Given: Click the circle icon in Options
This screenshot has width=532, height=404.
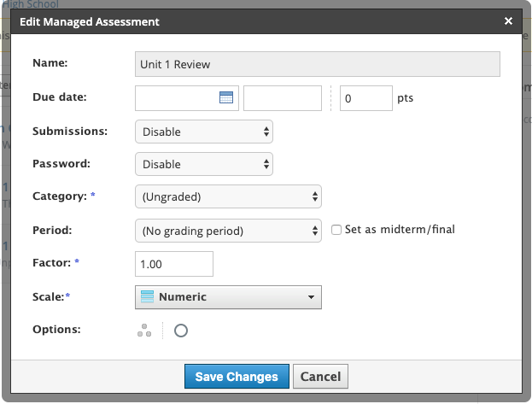Looking at the screenshot, I should 180,331.
